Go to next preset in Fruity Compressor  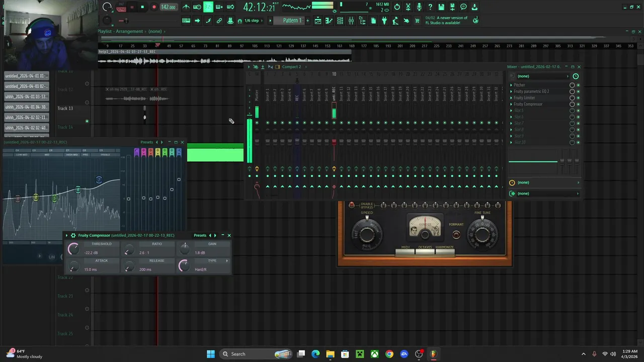point(215,235)
